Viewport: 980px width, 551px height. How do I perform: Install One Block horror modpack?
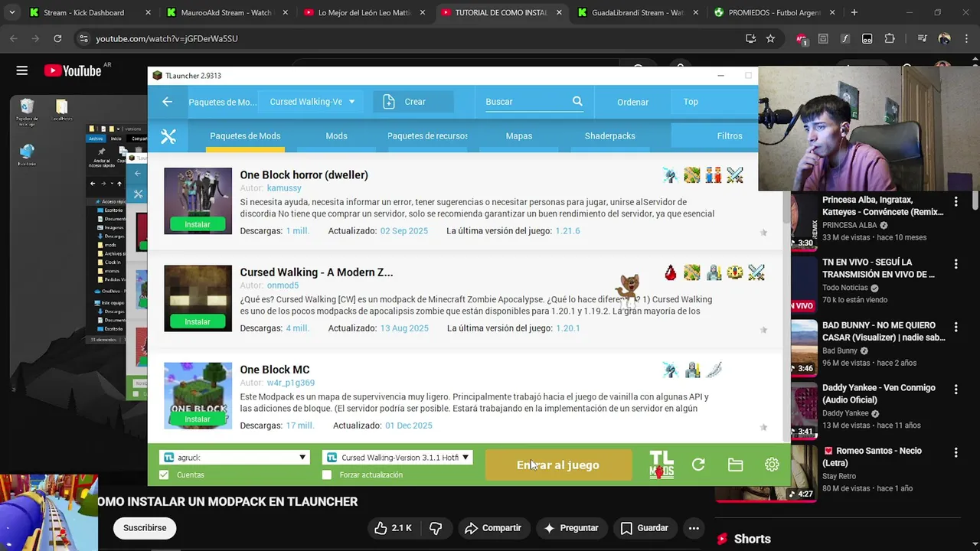click(198, 224)
